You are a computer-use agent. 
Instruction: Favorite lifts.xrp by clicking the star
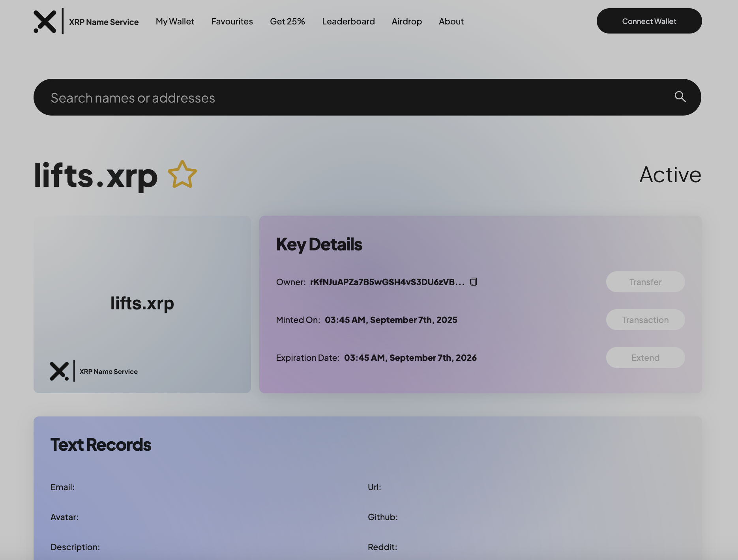click(182, 174)
